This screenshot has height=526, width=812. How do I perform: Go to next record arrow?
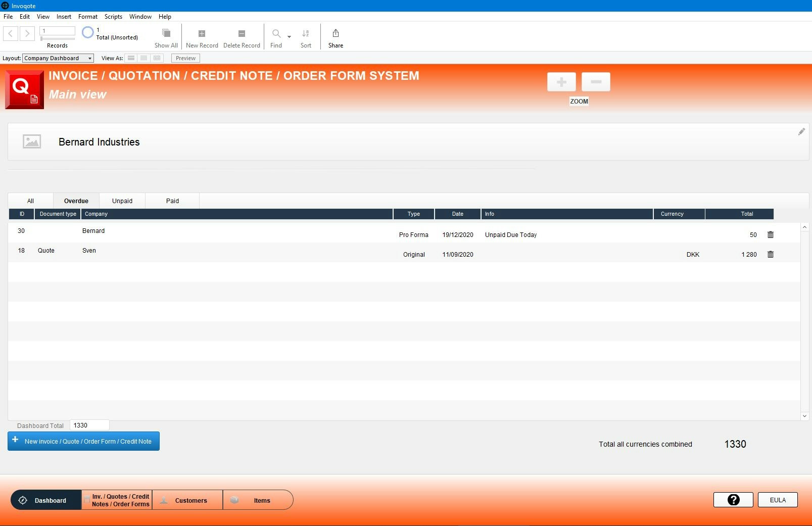tap(27, 34)
